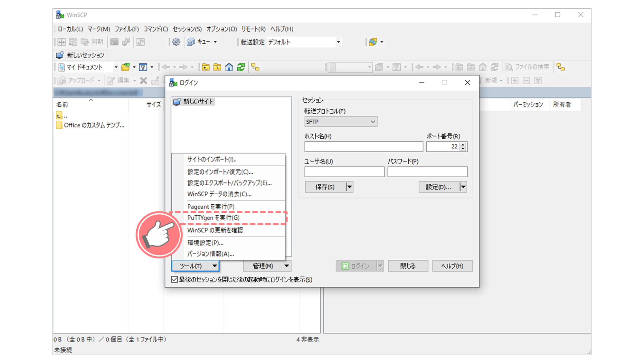Click the open terminal console icon
644x362 pixels.
pyautogui.click(x=114, y=42)
